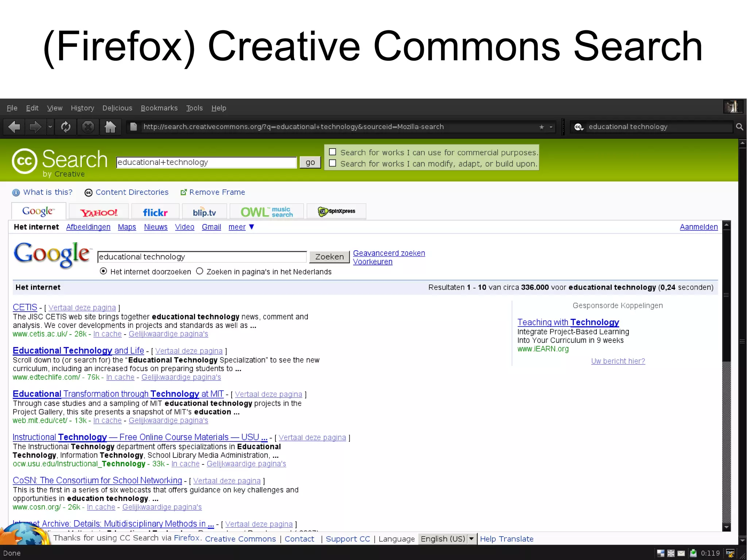Open the Help menu
This screenshot has height=560, width=747.
click(x=219, y=108)
